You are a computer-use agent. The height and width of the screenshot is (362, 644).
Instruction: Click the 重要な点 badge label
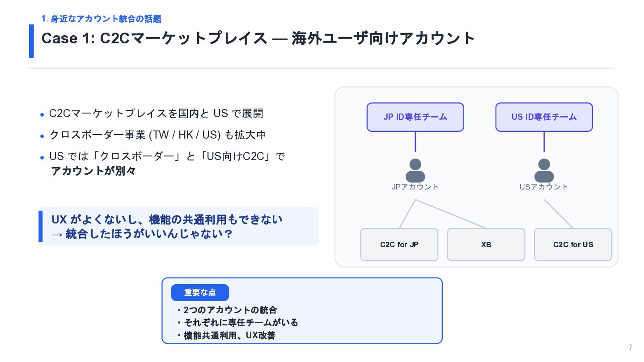pyautogui.click(x=200, y=293)
